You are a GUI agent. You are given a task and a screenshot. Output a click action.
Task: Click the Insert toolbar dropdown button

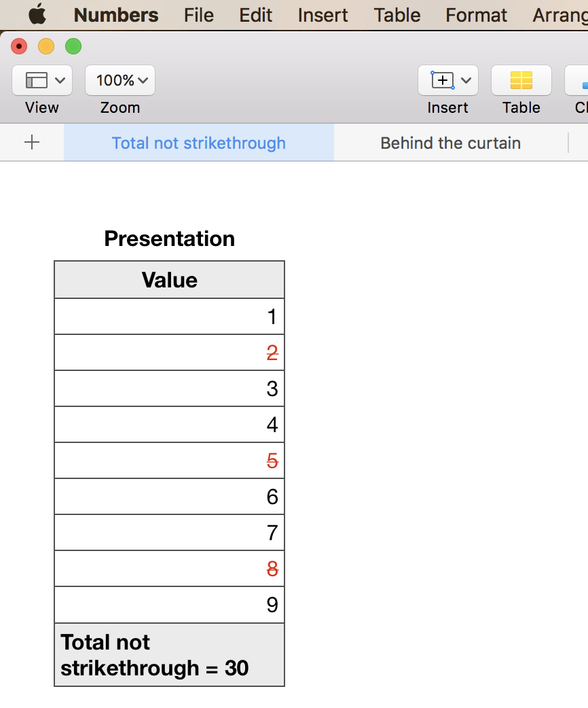pos(447,80)
